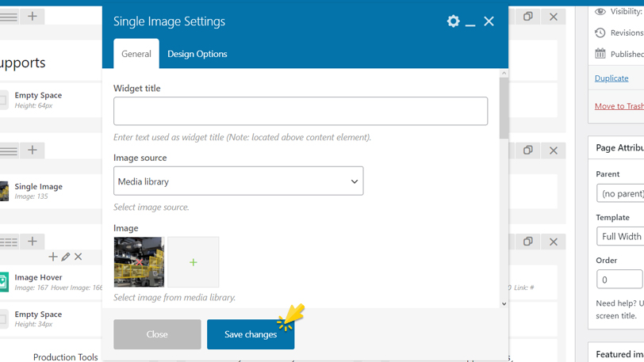The width and height of the screenshot is (644, 362).
Task: Open the Template dropdown showing Full Width
Action: click(620, 236)
